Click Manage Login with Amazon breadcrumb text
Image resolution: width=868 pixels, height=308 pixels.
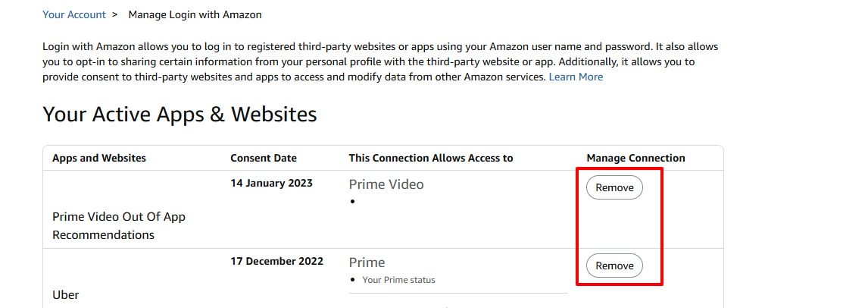pyautogui.click(x=195, y=14)
